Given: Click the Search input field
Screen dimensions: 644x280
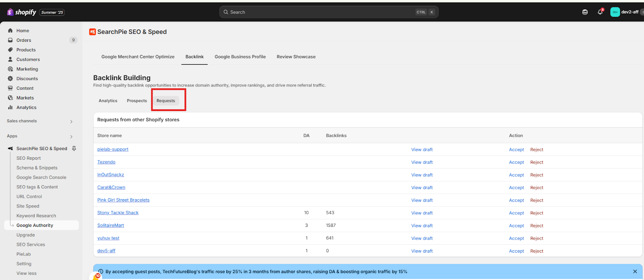Looking at the screenshot, I should 322,12.
